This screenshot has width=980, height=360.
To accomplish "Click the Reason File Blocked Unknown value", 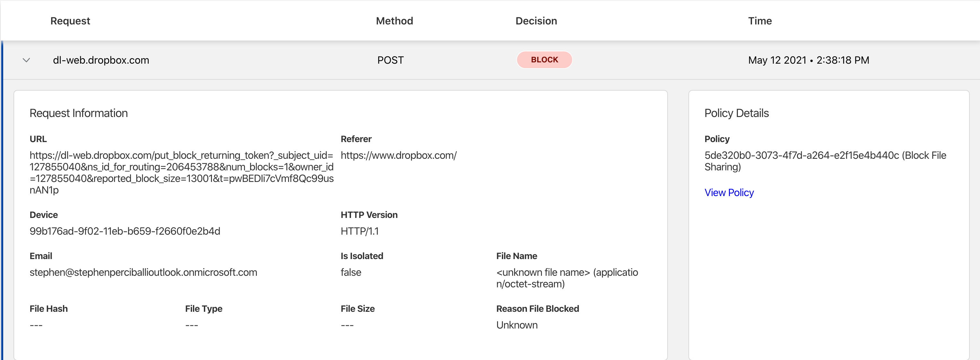I will [517, 325].
